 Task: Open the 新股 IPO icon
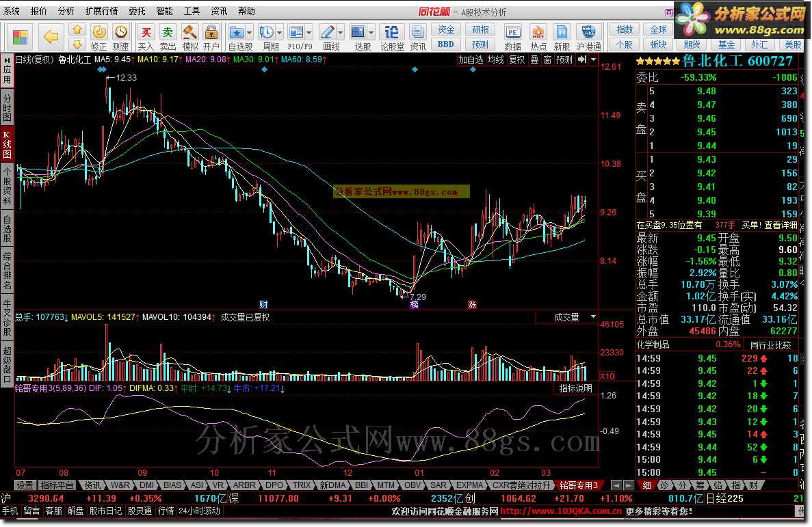pos(562,38)
